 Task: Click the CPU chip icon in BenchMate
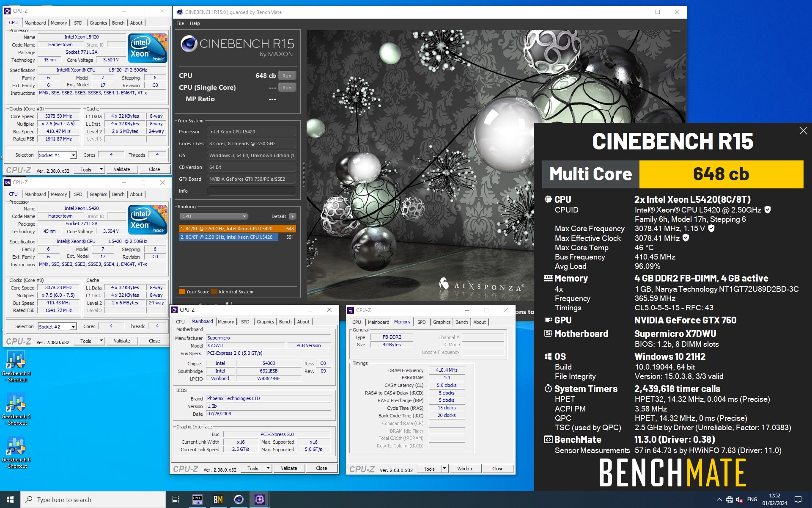548,199
